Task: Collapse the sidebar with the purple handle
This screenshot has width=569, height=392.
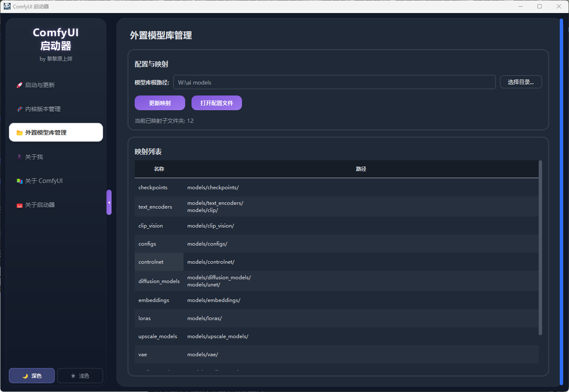Action: (x=109, y=202)
